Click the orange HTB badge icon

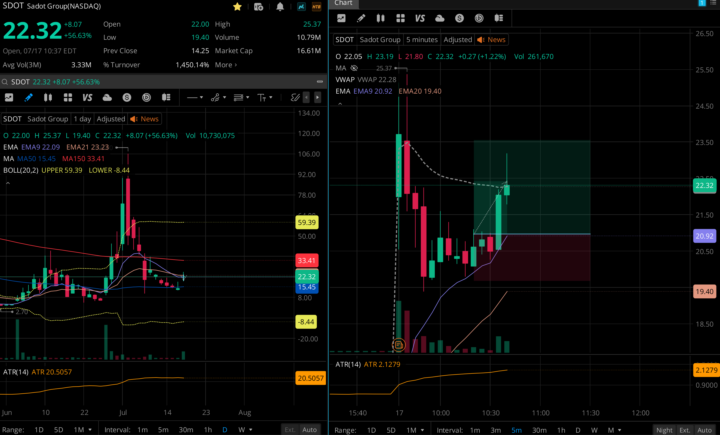coord(316,6)
